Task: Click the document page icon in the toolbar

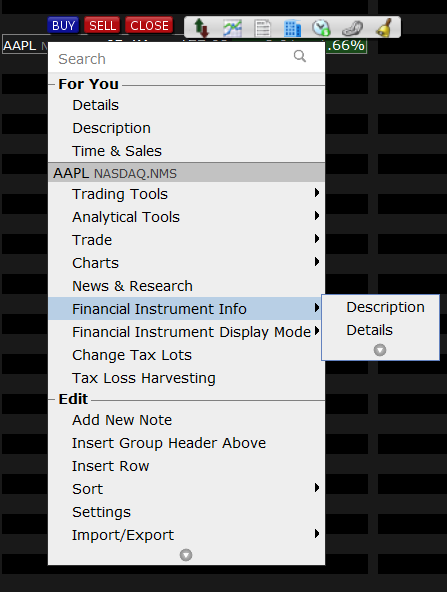Action: (262, 28)
